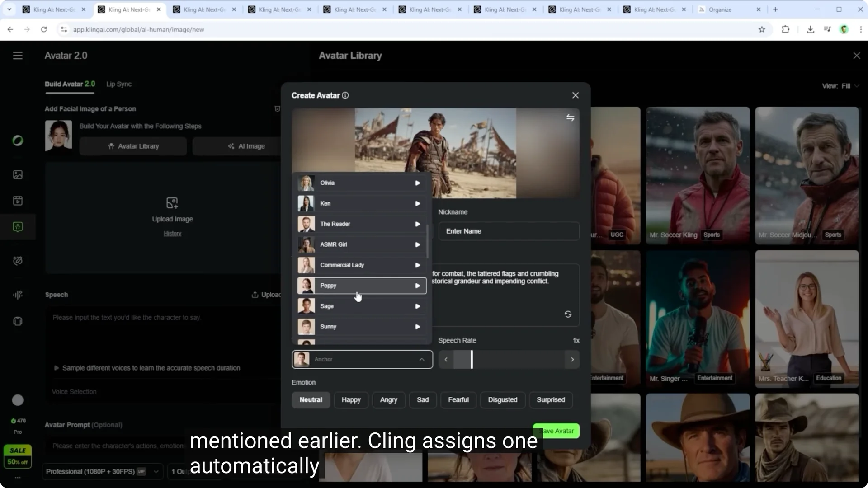Play The Reader voice preview
This screenshot has height=488, width=868.
418,224
